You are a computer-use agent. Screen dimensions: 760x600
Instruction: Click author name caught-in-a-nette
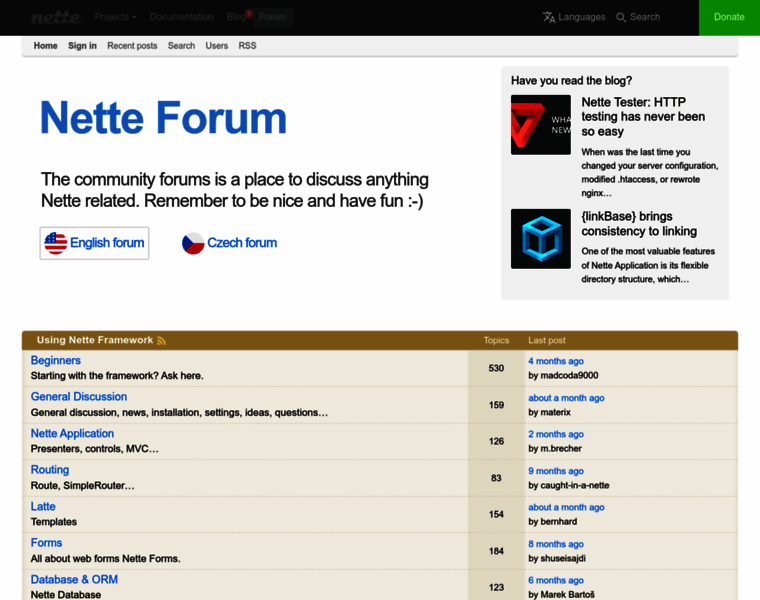[x=575, y=486]
